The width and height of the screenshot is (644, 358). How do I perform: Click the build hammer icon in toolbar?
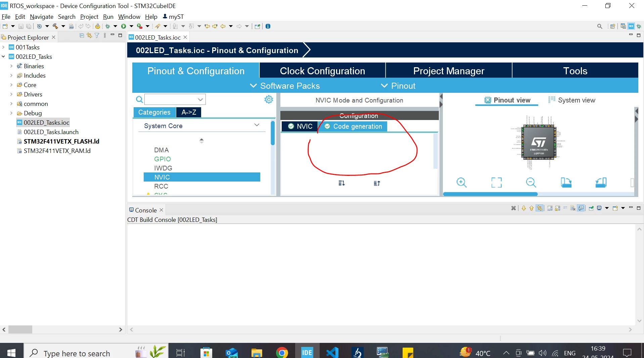click(55, 26)
